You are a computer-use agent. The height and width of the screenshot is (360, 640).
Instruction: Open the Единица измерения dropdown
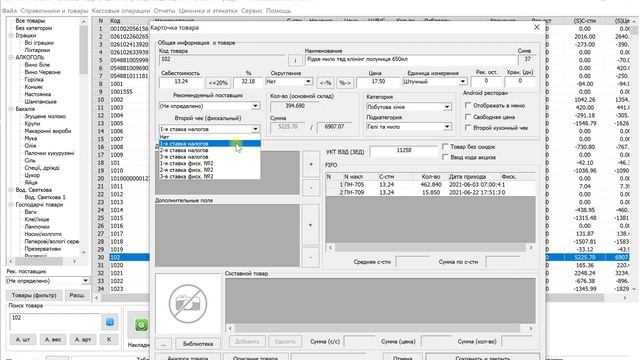click(x=462, y=82)
